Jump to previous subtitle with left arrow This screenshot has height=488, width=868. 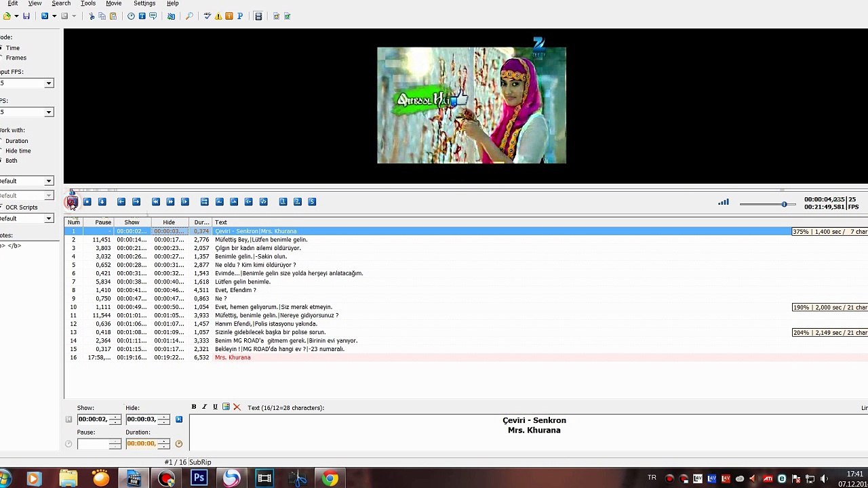tap(121, 202)
